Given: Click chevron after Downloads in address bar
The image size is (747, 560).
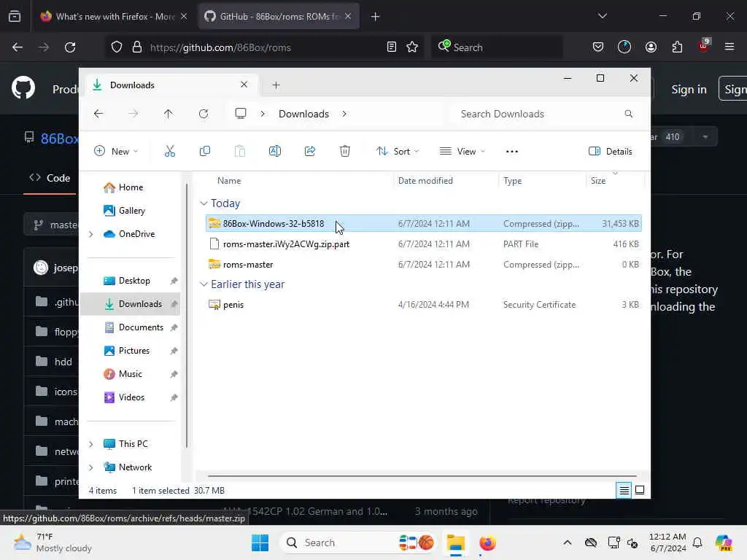Looking at the screenshot, I should 344,114.
